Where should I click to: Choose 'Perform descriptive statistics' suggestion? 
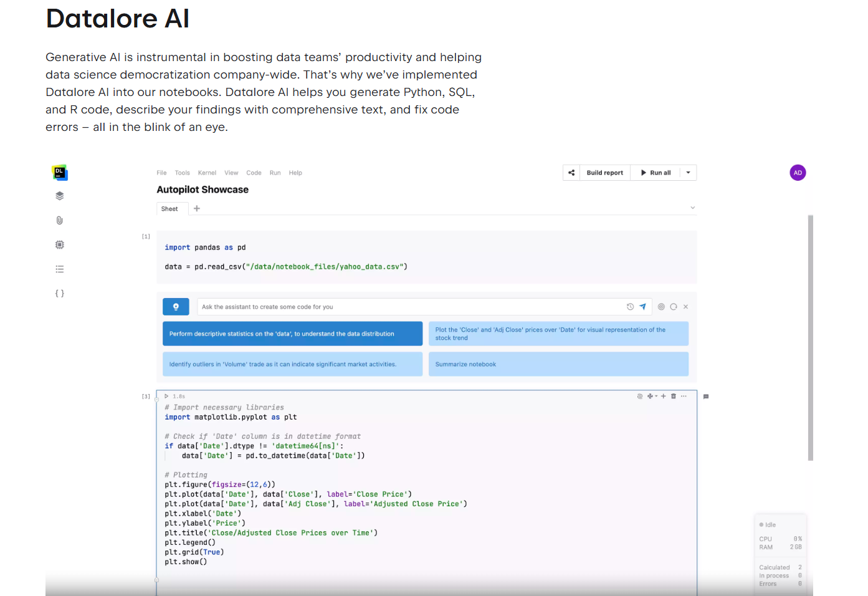coord(292,334)
